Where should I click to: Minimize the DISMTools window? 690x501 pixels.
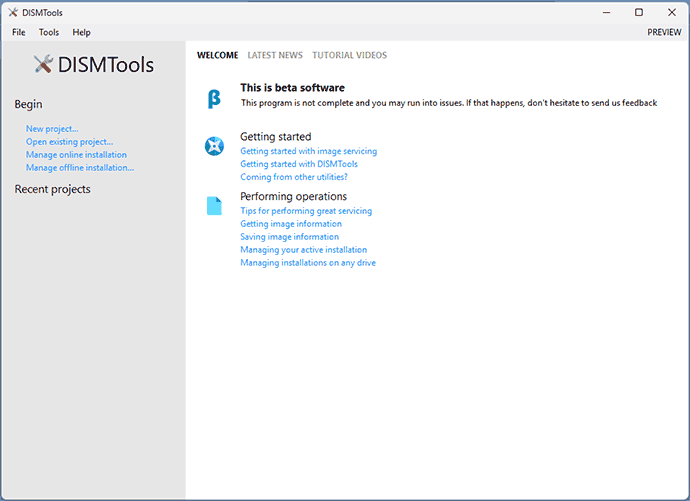606,12
